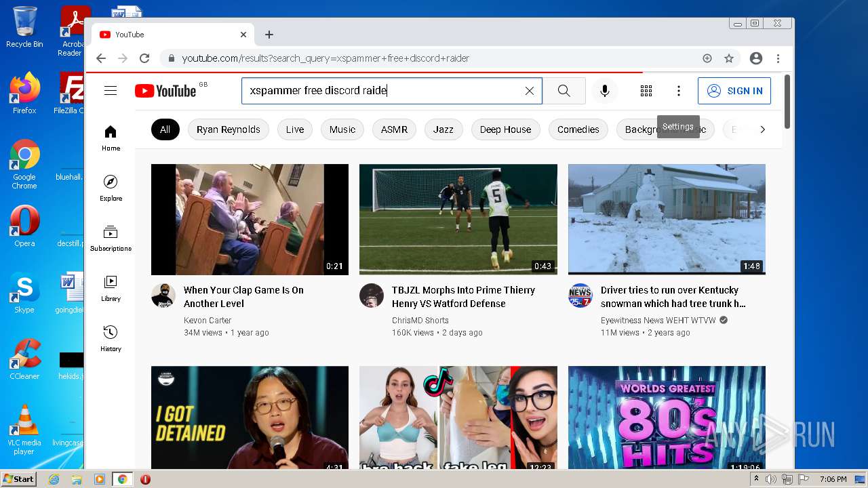Open the 80s Hits video thumbnail
Image resolution: width=868 pixels, height=488 pixels.
point(667,418)
